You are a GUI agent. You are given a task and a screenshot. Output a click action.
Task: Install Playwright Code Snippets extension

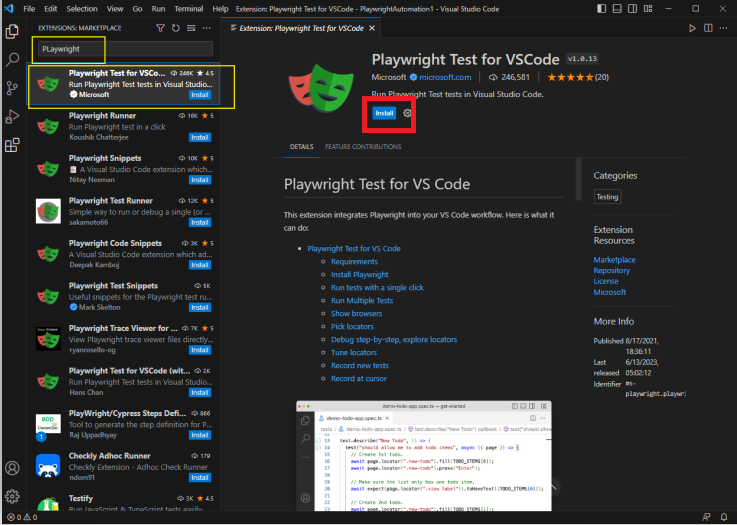click(200, 265)
